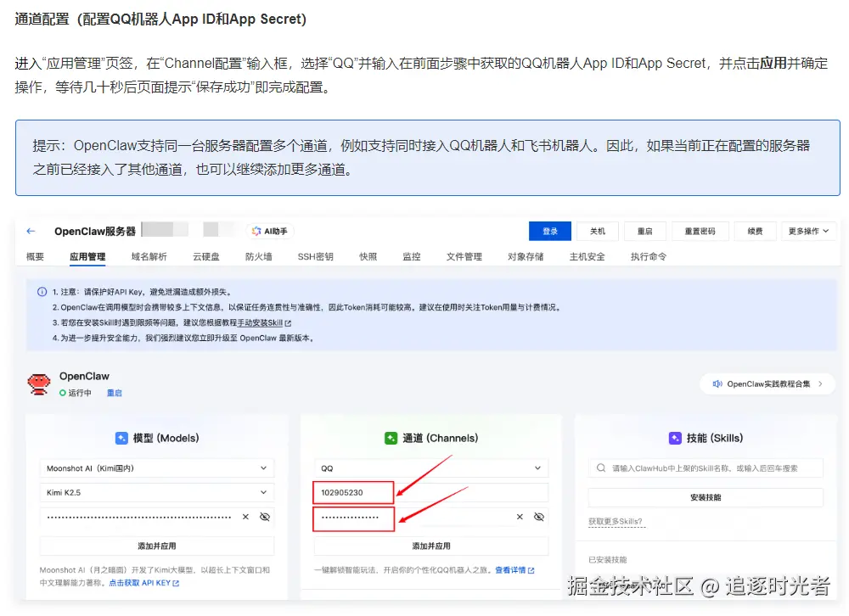Click the 续费 button
This screenshot has width=849, height=616.
coord(756,231)
